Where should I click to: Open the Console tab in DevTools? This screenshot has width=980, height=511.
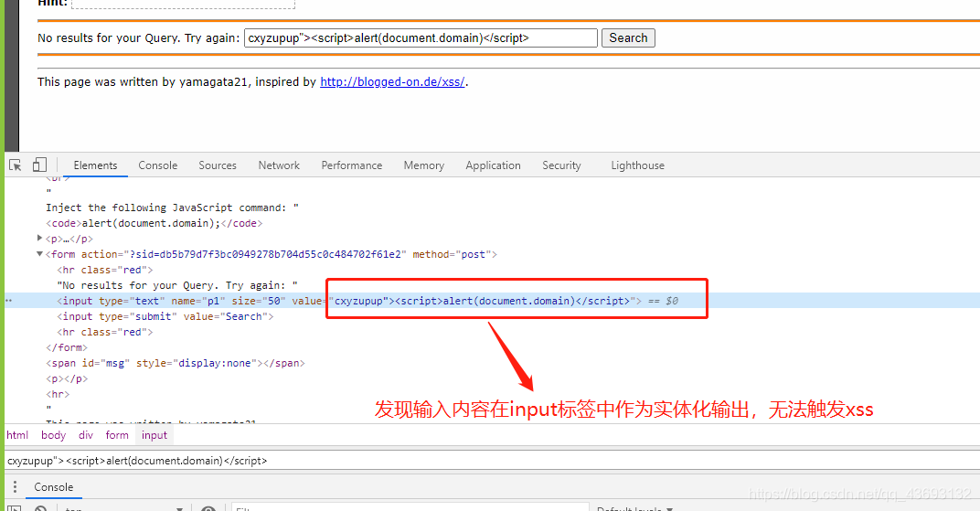coord(158,165)
